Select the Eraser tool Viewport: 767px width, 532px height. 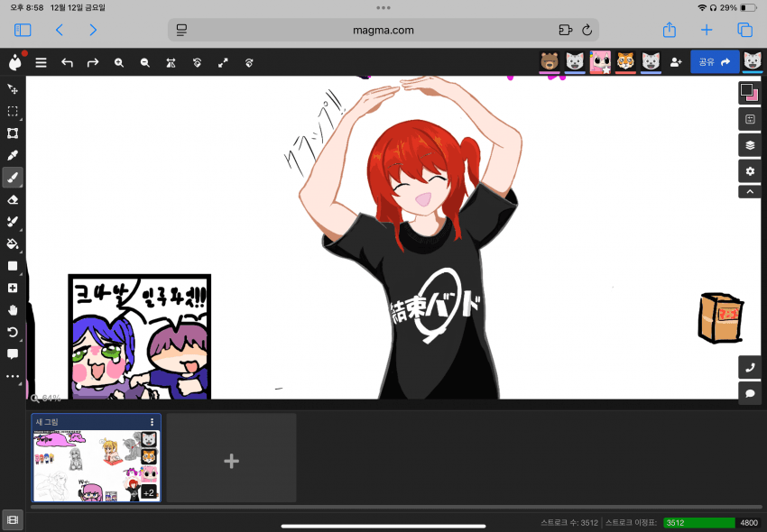[13, 199]
